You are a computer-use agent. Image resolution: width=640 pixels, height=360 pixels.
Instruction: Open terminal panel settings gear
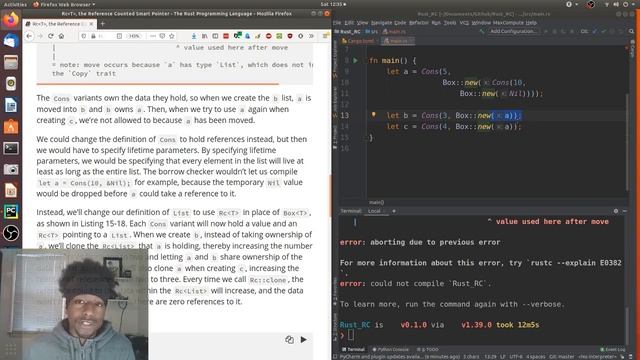pos(616,211)
